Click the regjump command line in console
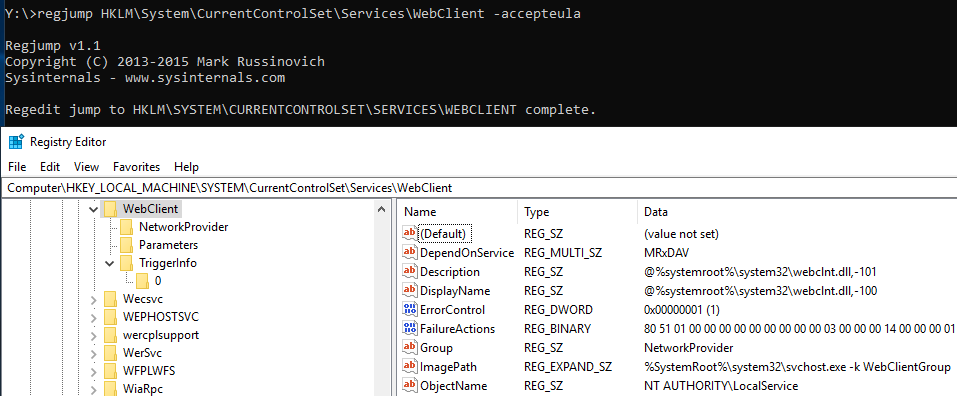Viewport: 957px width, 396px height. tap(292, 14)
